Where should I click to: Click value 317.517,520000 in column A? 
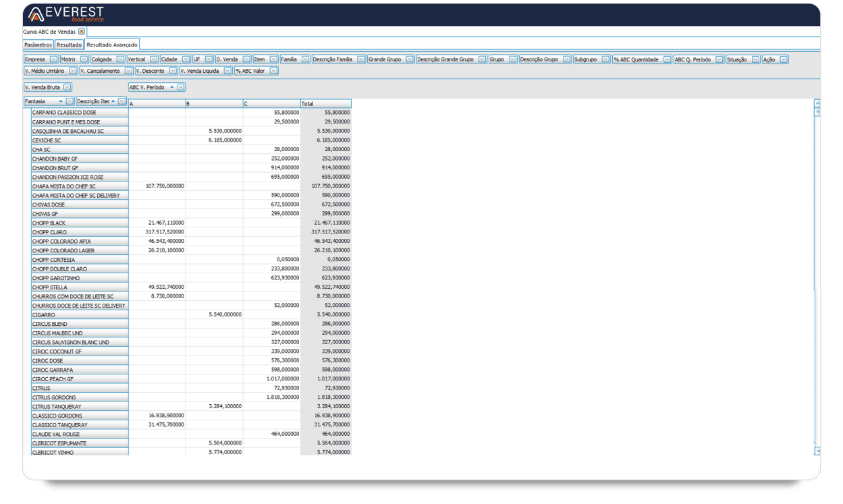(165, 232)
